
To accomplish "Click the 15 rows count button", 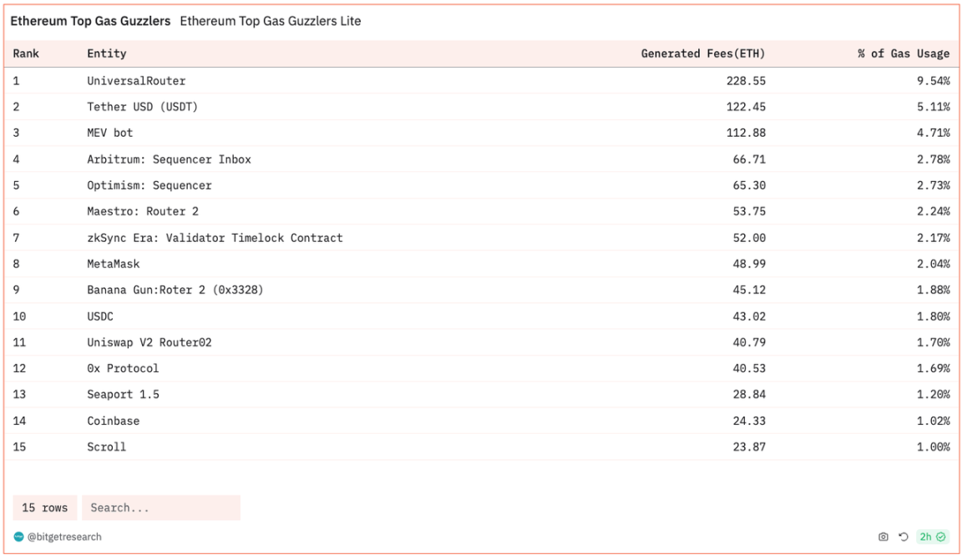I will click(45, 507).
